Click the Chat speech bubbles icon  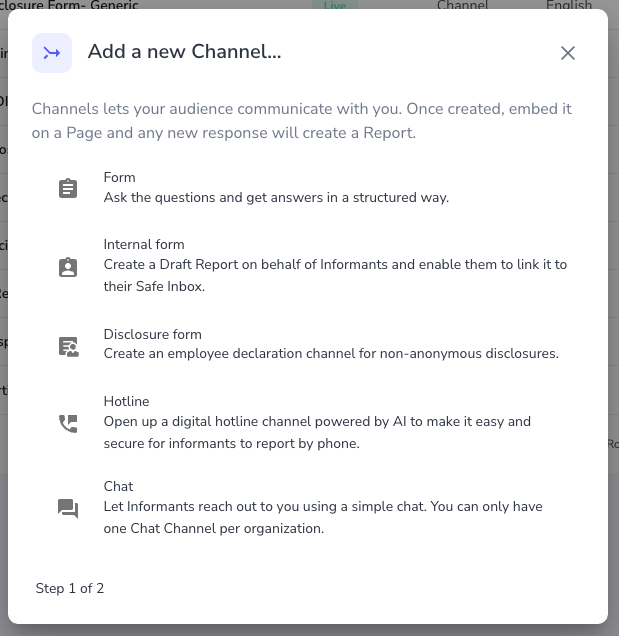(x=68, y=509)
